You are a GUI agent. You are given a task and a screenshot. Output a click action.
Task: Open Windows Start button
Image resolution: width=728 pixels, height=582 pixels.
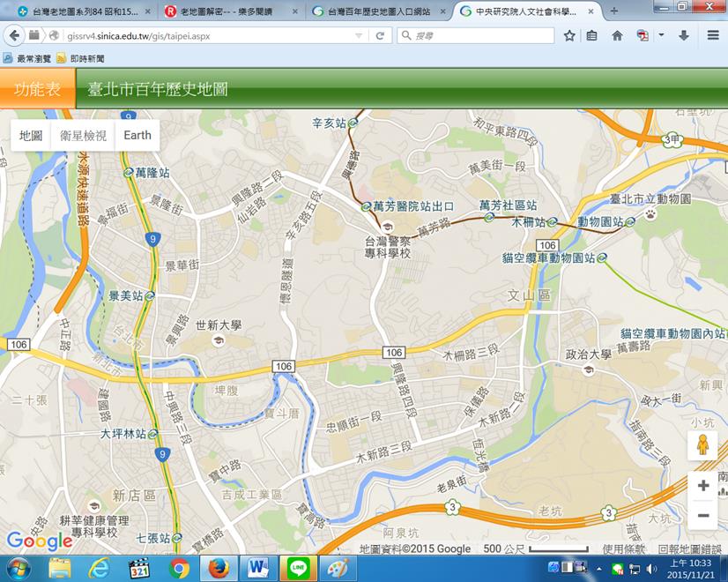tap(19, 569)
